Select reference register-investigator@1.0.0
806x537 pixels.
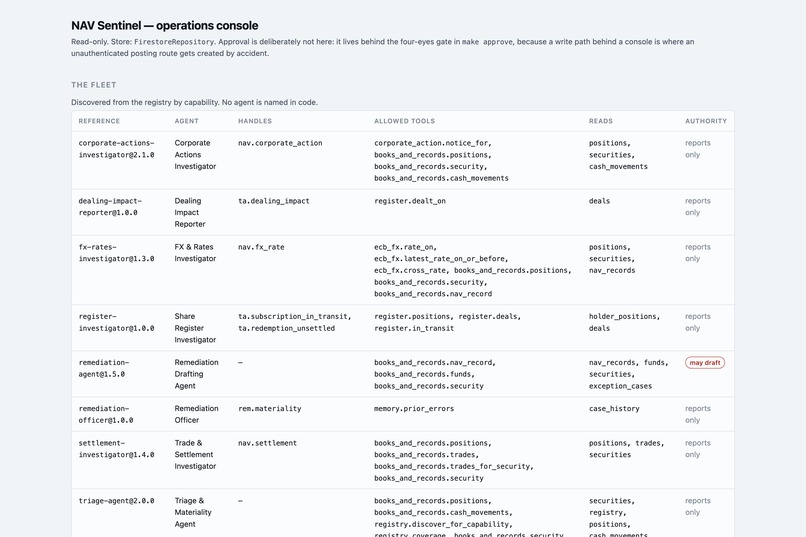(117, 322)
